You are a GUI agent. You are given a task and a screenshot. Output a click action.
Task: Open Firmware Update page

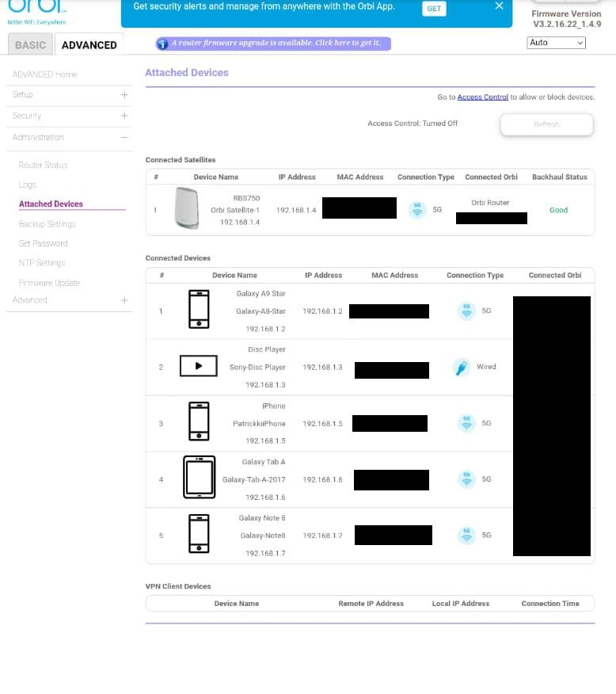pos(49,283)
